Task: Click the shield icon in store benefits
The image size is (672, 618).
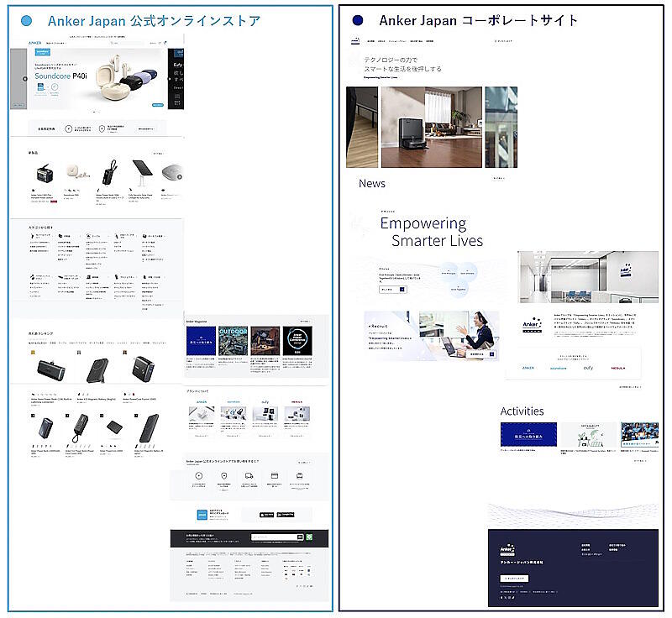Action: pos(223,476)
